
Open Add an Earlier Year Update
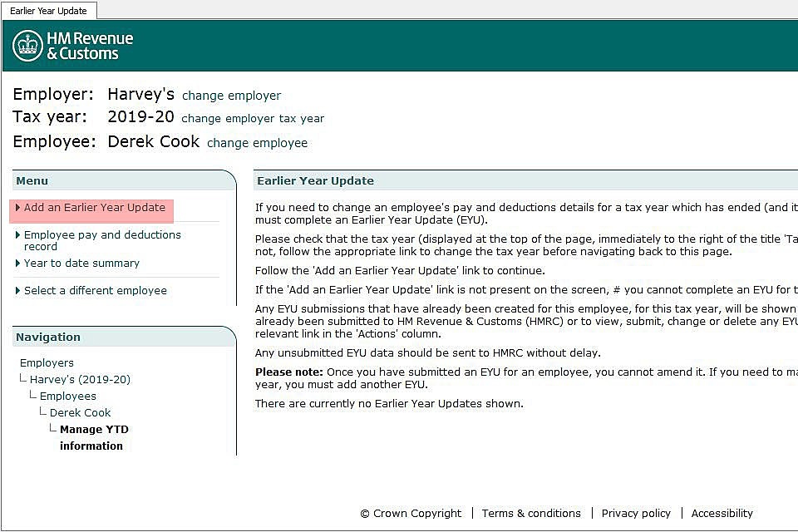94,207
